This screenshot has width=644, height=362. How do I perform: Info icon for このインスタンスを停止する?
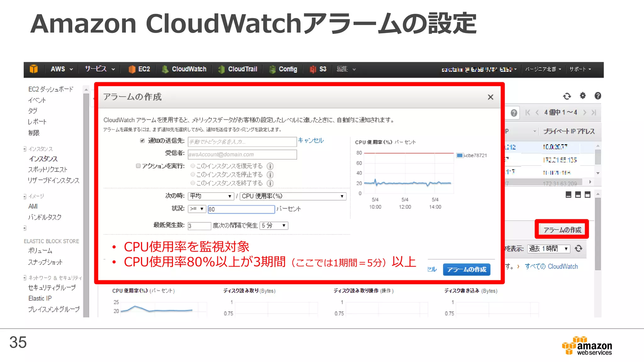point(270,175)
